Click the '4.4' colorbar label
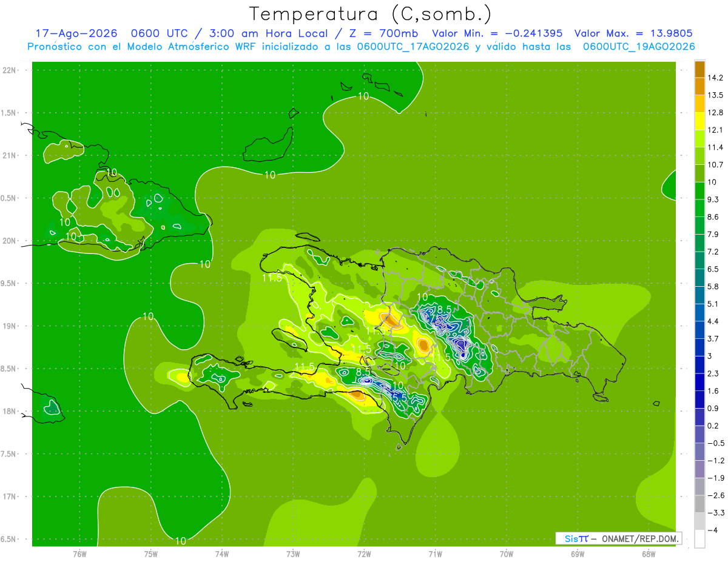The width and height of the screenshot is (728, 562). pyautogui.click(x=713, y=321)
